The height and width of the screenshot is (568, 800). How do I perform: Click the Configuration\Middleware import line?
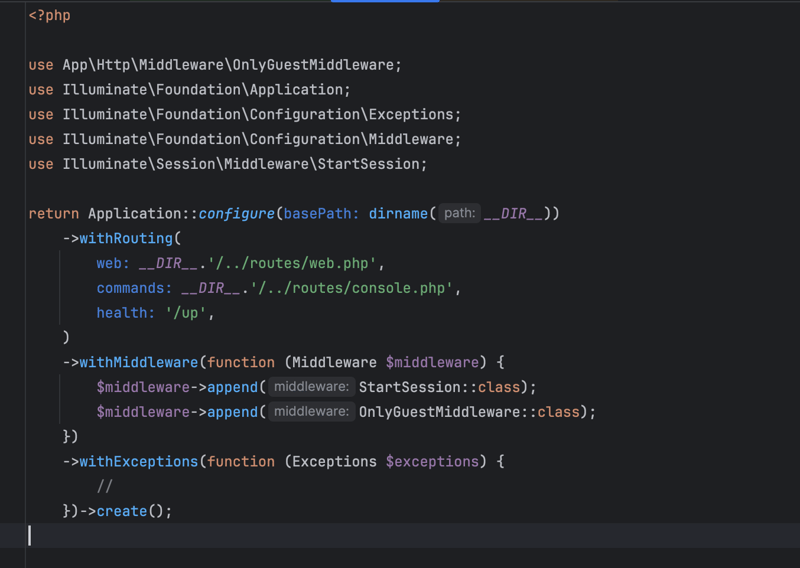tap(244, 139)
